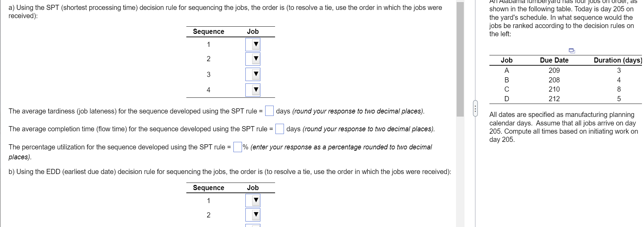Click the Job column header in the data table

point(506,60)
